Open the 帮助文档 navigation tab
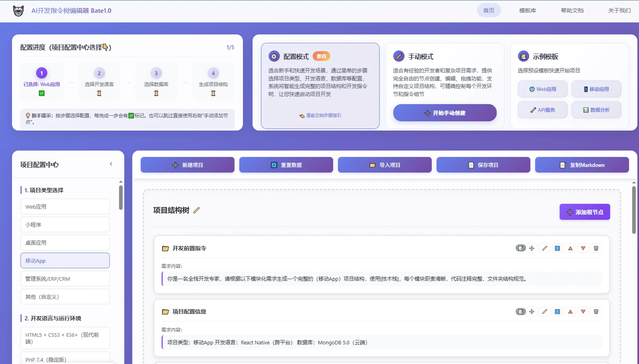Image resolution: width=639 pixels, height=364 pixels. pyautogui.click(x=572, y=10)
